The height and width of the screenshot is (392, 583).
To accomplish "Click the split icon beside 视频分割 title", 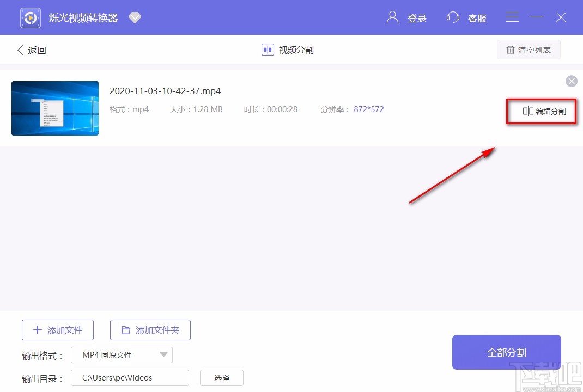I will pyautogui.click(x=267, y=50).
